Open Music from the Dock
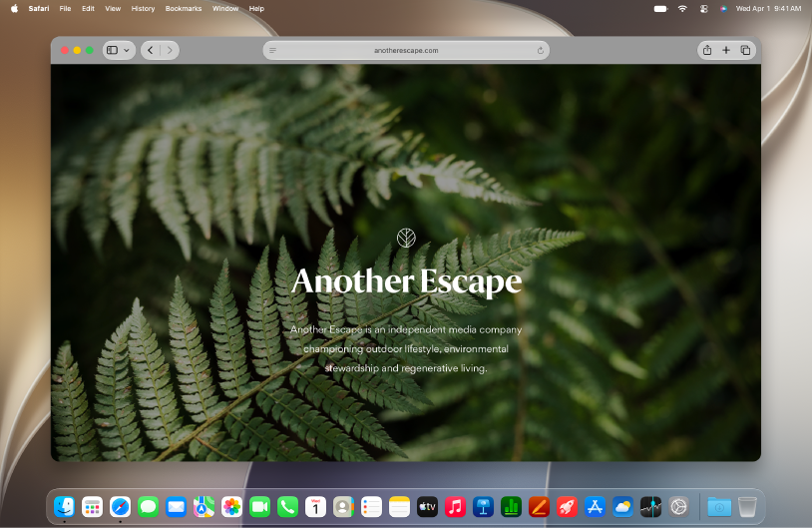This screenshot has width=812, height=528. click(x=455, y=507)
